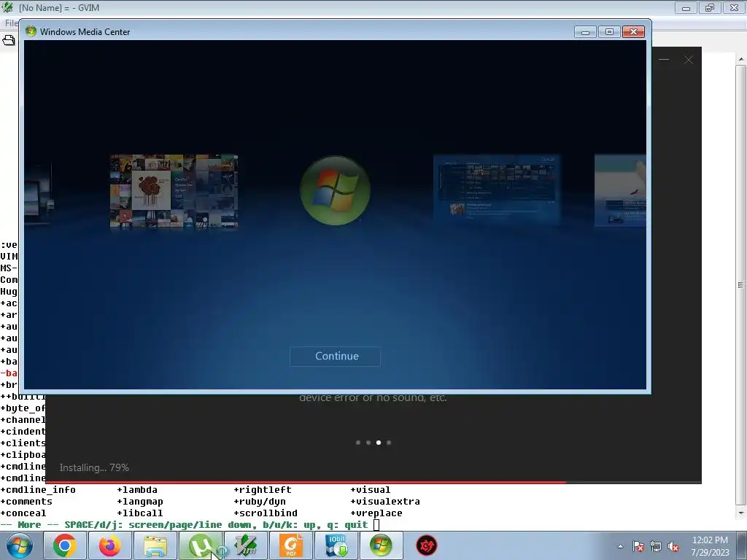The width and height of the screenshot is (747, 560).
Task: Open the Windows Start menu orb
Action: click(x=20, y=545)
